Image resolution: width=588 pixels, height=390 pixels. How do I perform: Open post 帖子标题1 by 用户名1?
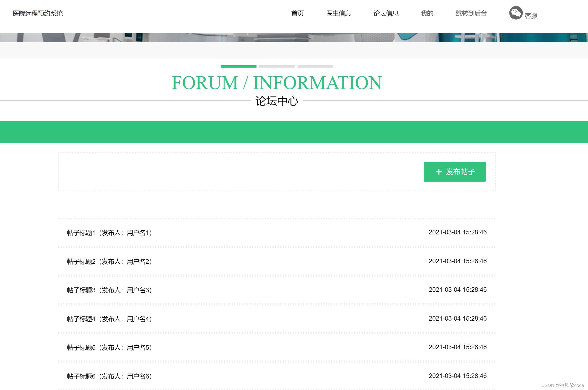pos(109,233)
